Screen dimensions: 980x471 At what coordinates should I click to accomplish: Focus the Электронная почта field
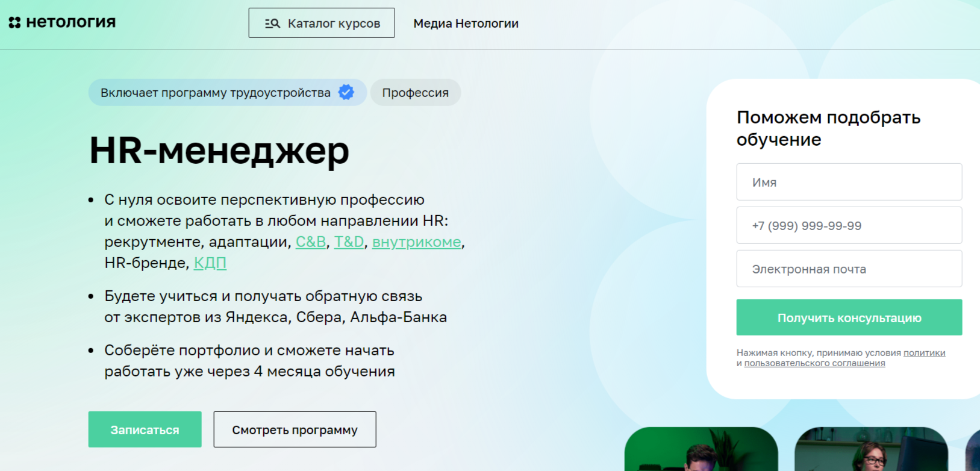coord(849,269)
